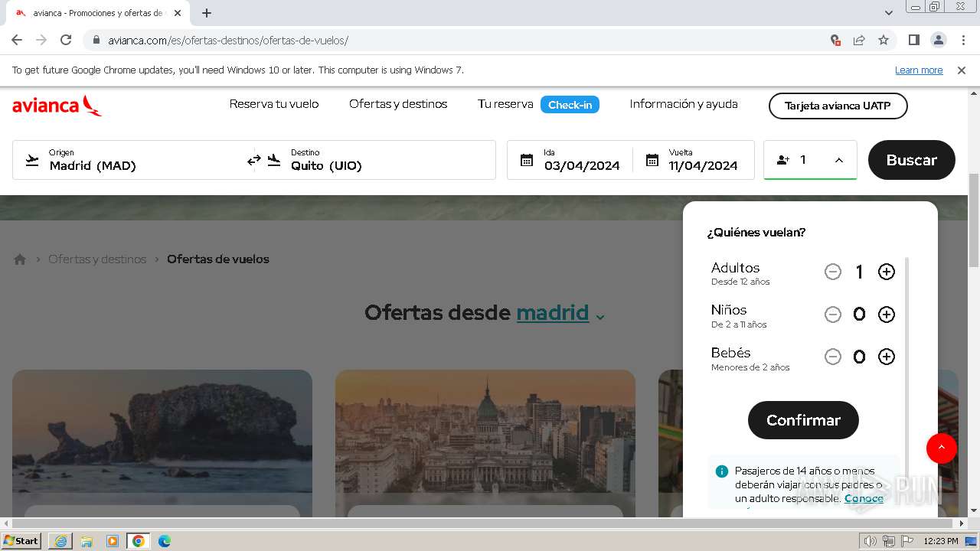Open the rocky coast destination card
The image size is (980, 551).
162,444
